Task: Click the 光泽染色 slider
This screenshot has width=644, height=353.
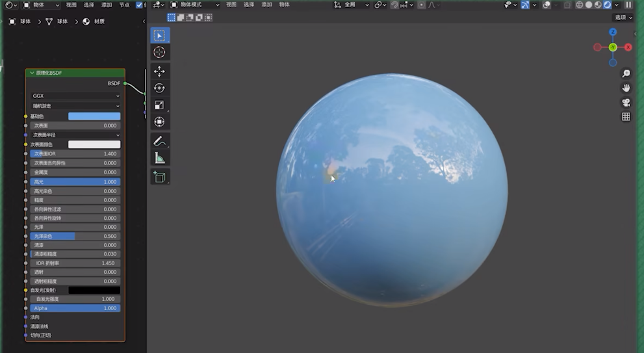Action: 75,236
